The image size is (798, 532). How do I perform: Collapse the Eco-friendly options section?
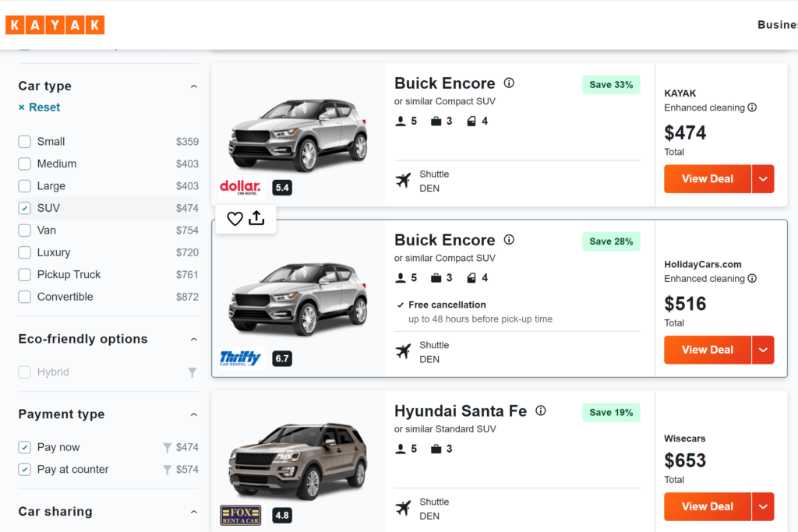[194, 340]
